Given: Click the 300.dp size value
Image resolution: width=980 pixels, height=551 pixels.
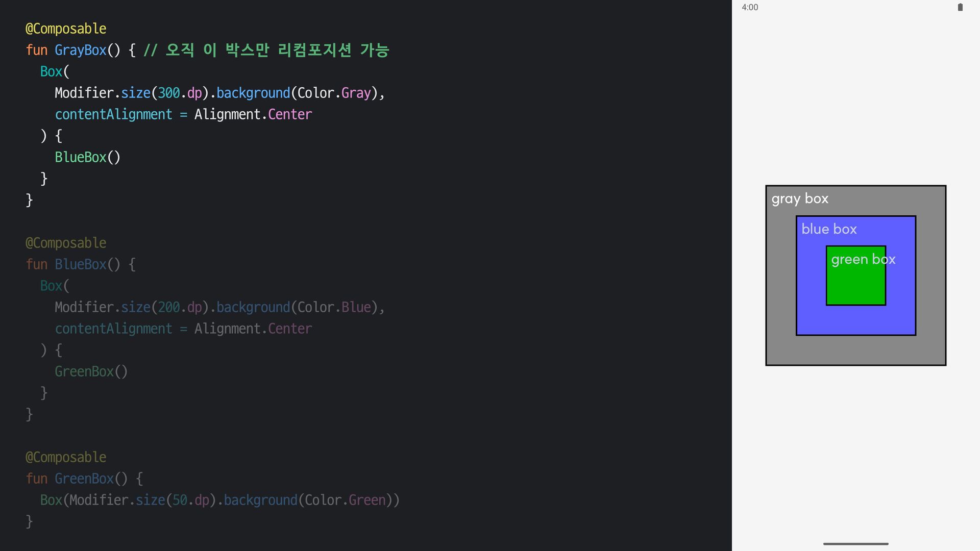Looking at the screenshot, I should tap(180, 93).
